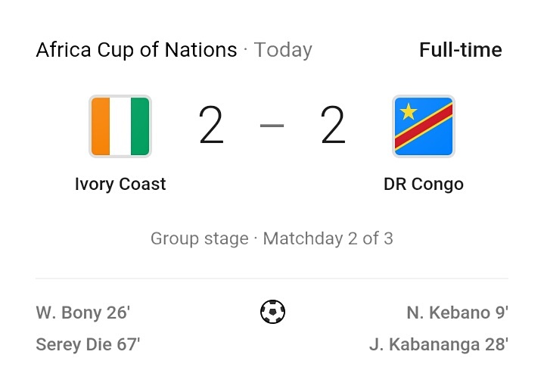The height and width of the screenshot is (392, 544).
Task: Open the Africa Cup of Nations title
Action: pos(136,50)
